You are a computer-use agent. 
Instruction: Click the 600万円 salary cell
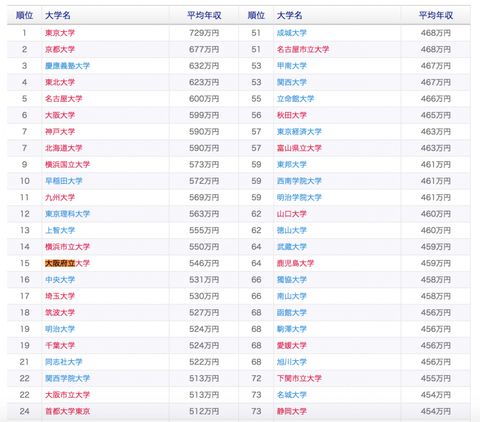[x=204, y=99]
